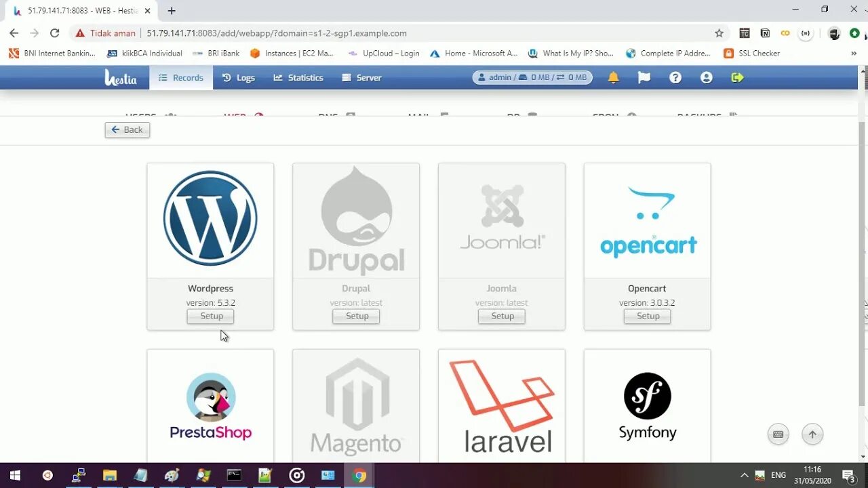This screenshot has height=488, width=868.
Task: Log out using the green exit icon
Action: (737, 77)
